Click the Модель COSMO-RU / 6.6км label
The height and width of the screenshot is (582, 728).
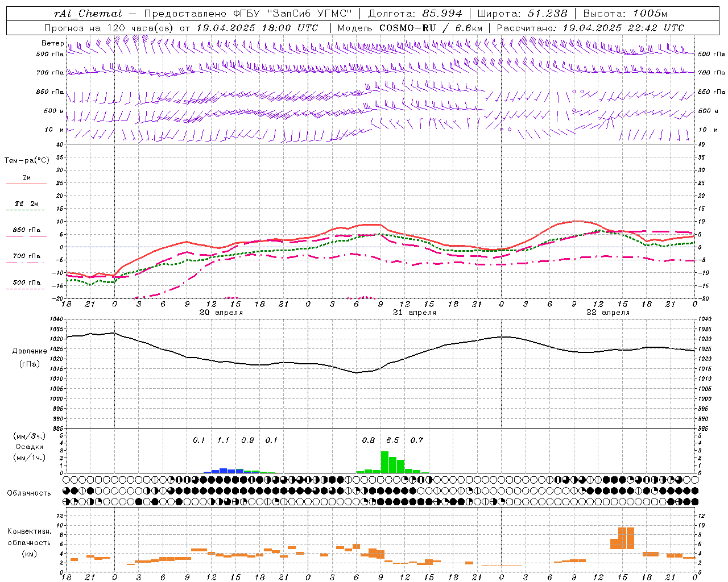point(410,28)
